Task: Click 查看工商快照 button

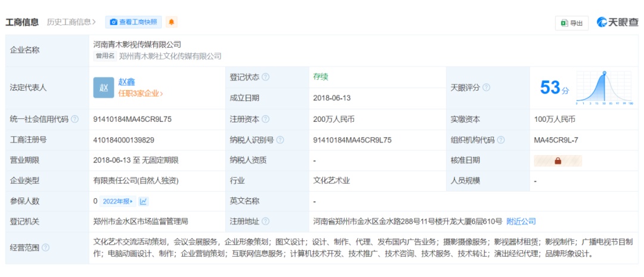Action: (x=134, y=22)
